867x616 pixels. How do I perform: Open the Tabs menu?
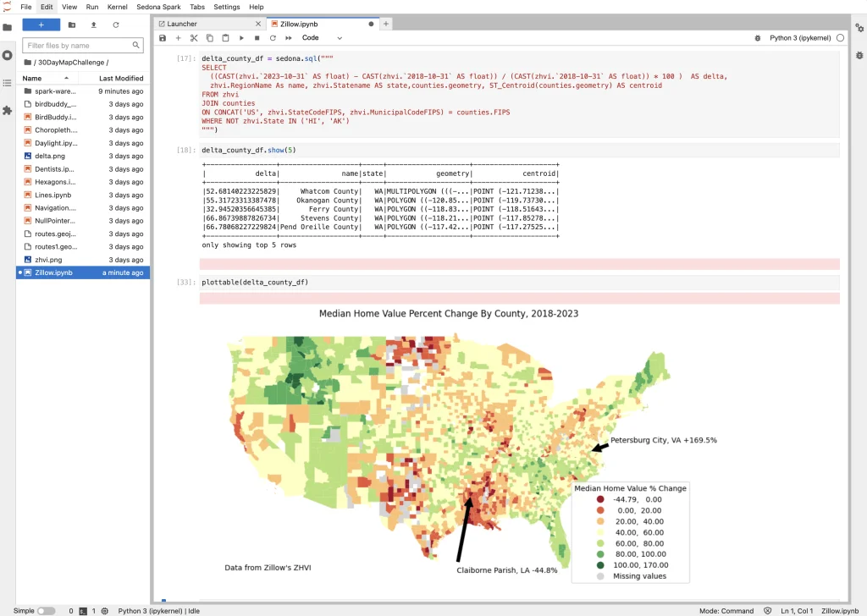point(196,7)
